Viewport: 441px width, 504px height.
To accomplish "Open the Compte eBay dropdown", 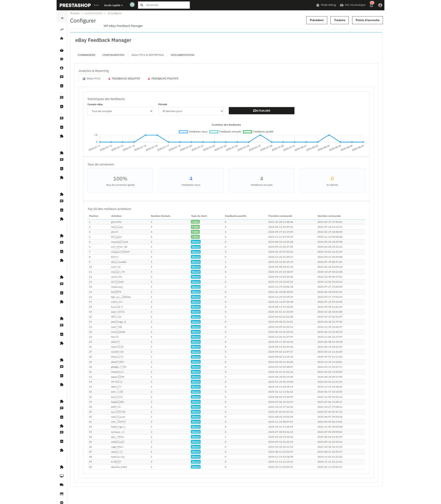I will (x=120, y=111).
